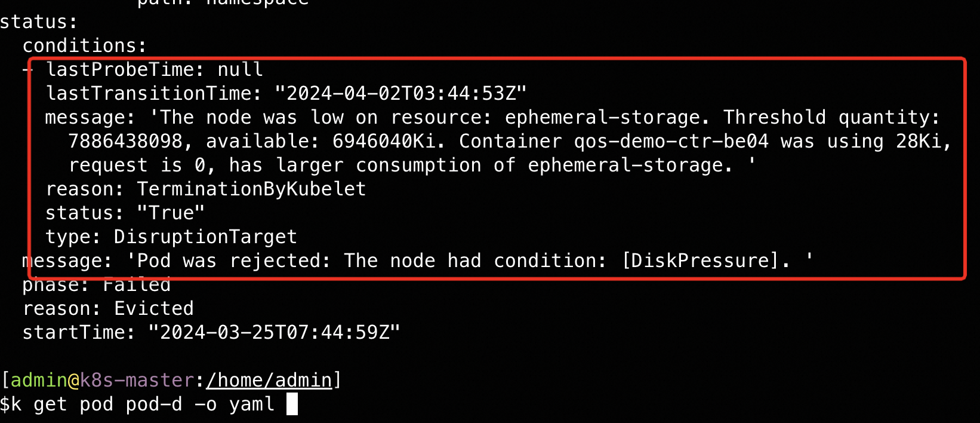This screenshot has width=980, height=423.
Task: Click the underlined /home/admin path
Action: coord(269,380)
